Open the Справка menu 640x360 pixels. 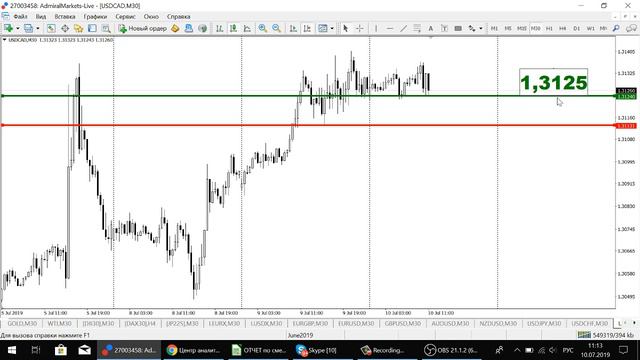pyautogui.click(x=178, y=17)
